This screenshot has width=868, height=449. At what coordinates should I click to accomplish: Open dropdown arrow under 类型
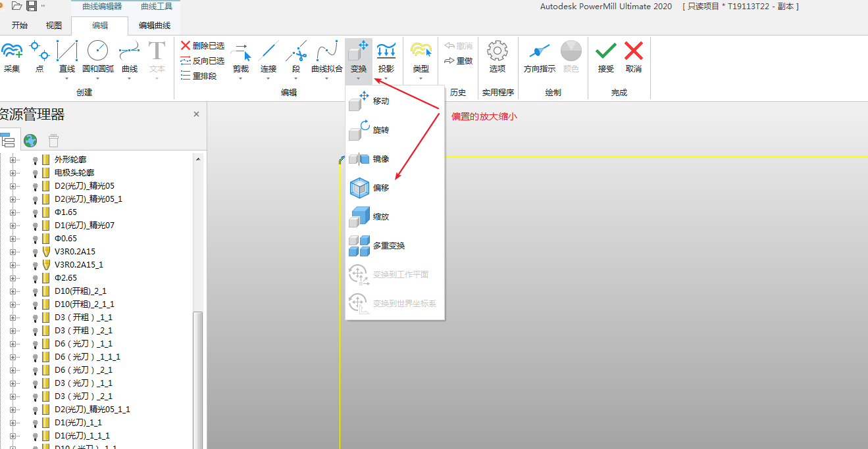[421, 79]
